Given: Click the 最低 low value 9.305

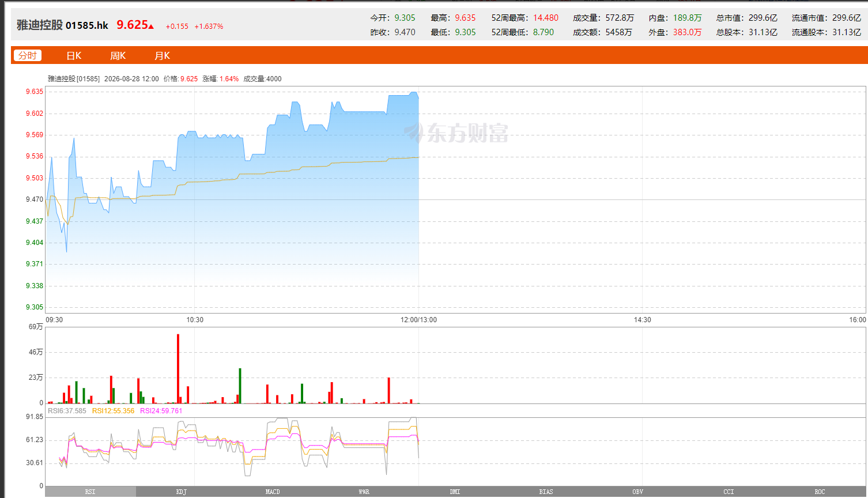Looking at the screenshot, I should pyautogui.click(x=465, y=32).
